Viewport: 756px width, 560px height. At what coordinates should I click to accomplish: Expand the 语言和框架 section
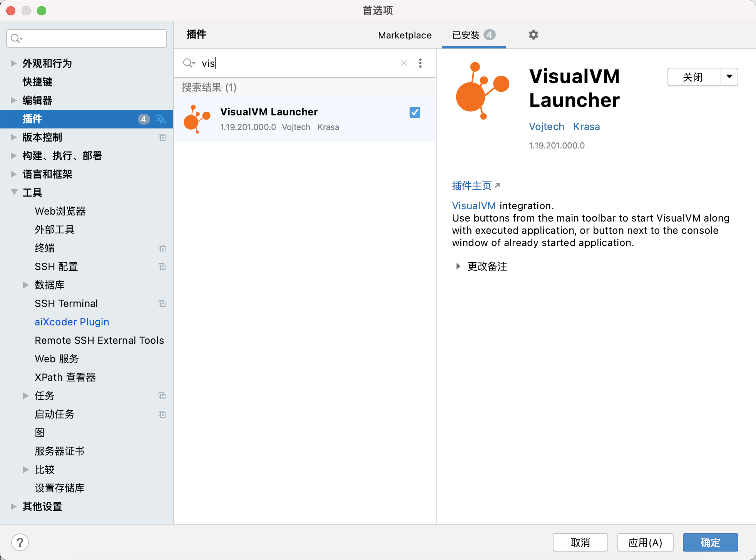tap(14, 174)
